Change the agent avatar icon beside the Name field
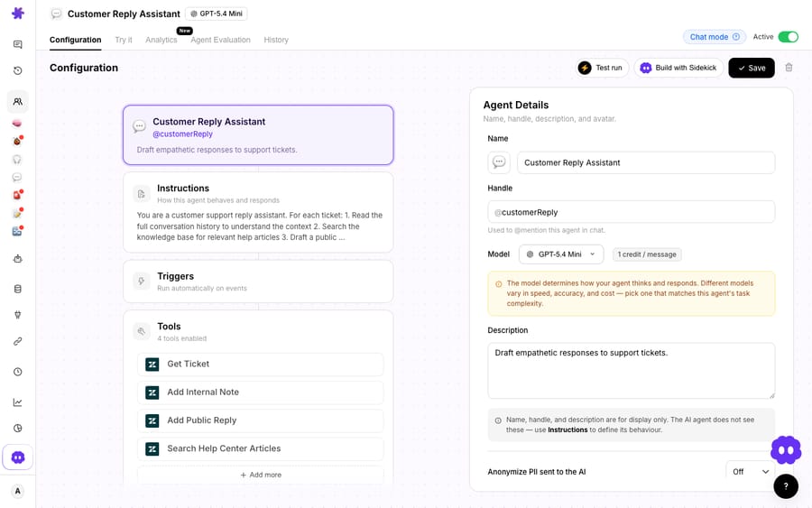This screenshot has width=812, height=508. pos(499,162)
